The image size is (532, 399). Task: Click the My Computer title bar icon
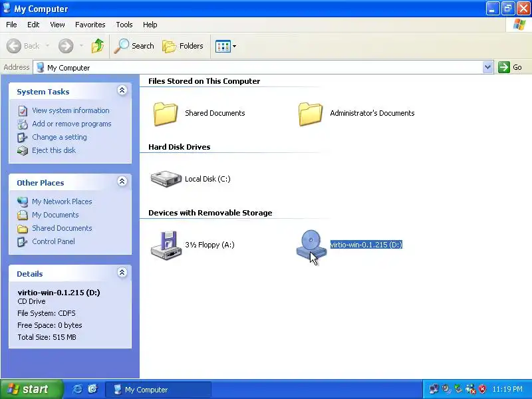click(7, 8)
